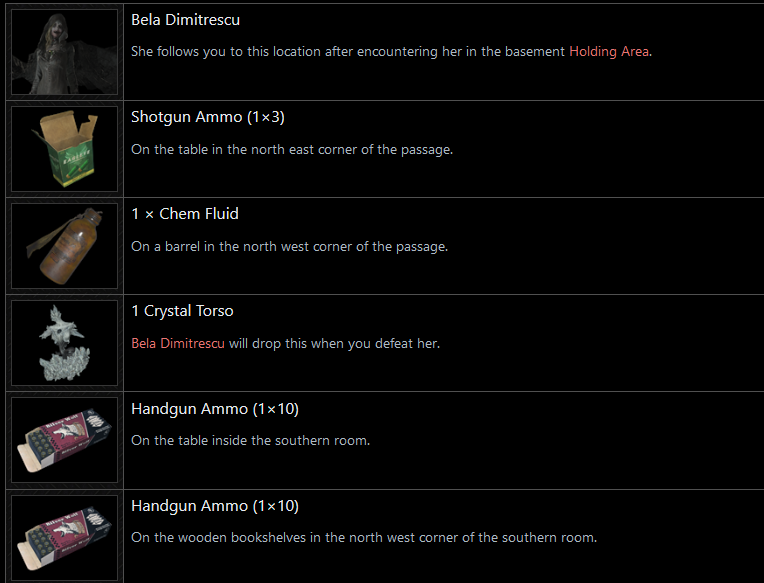Click ammo image beside wooden bookshelves entry
The height and width of the screenshot is (583, 764).
[x=64, y=536]
